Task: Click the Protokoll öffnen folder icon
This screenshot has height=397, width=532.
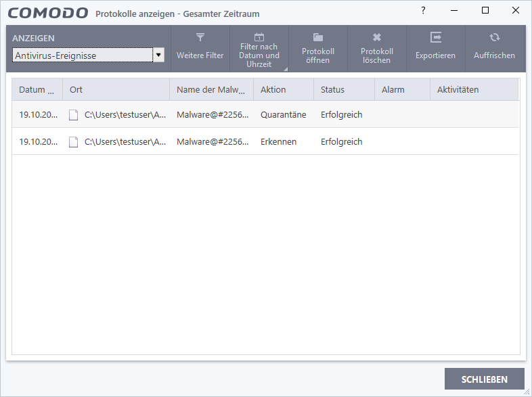Action: [317, 38]
